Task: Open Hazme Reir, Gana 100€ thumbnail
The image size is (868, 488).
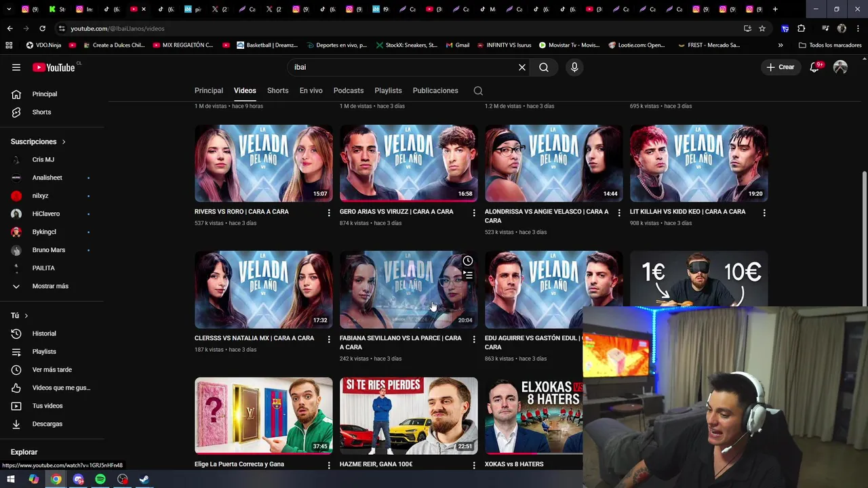Action: pos(409,415)
